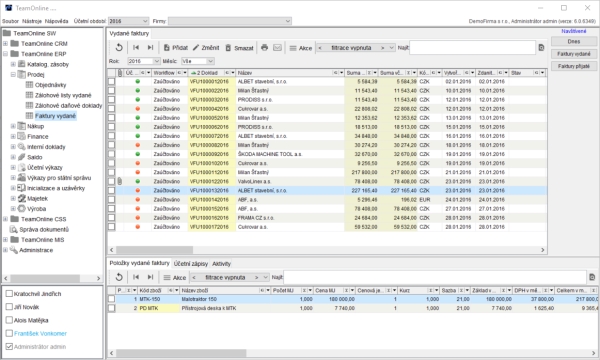
Task: Check Jiří Novák user checkbox
Action: click(x=9, y=307)
